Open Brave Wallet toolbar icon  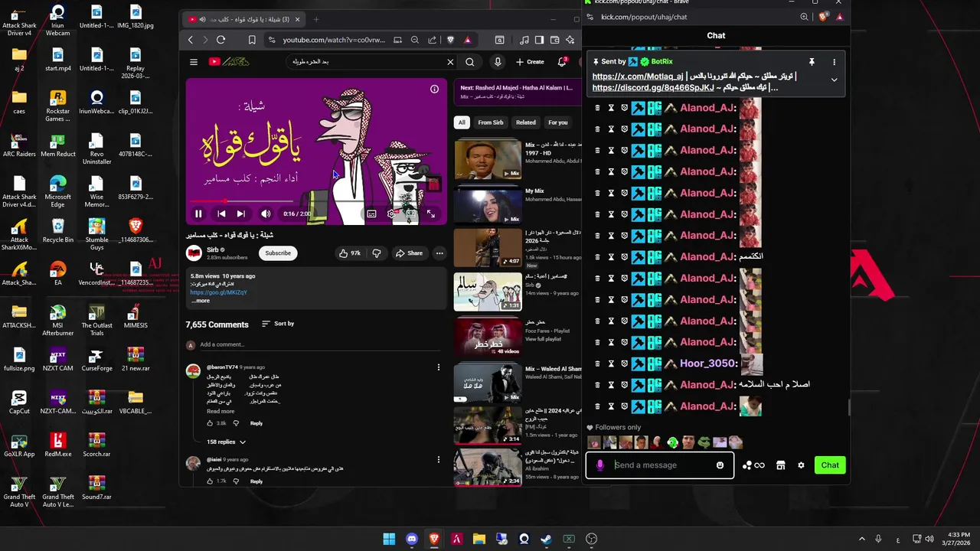click(554, 40)
